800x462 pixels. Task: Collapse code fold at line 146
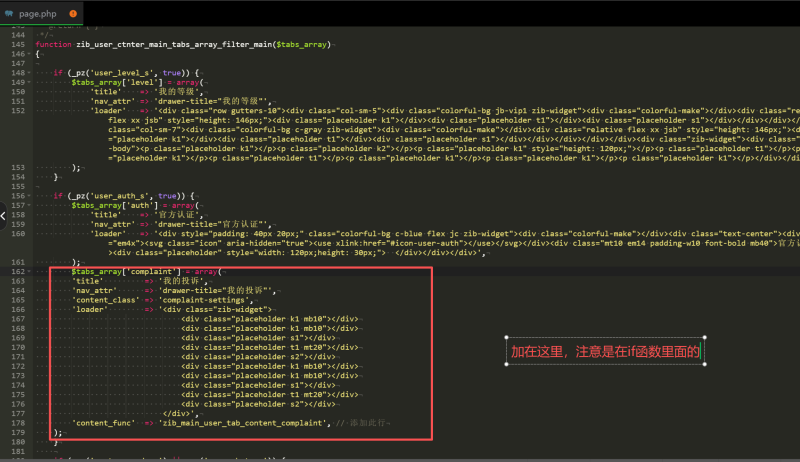click(x=29, y=55)
